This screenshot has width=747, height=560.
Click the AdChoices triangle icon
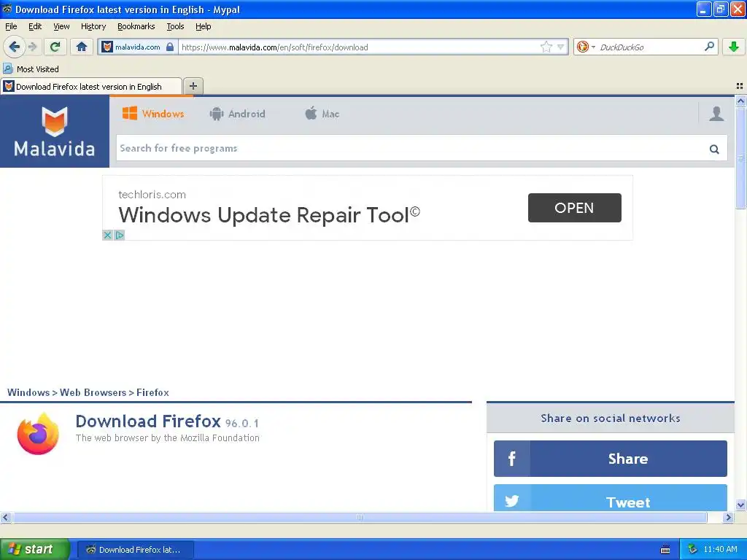119,236
